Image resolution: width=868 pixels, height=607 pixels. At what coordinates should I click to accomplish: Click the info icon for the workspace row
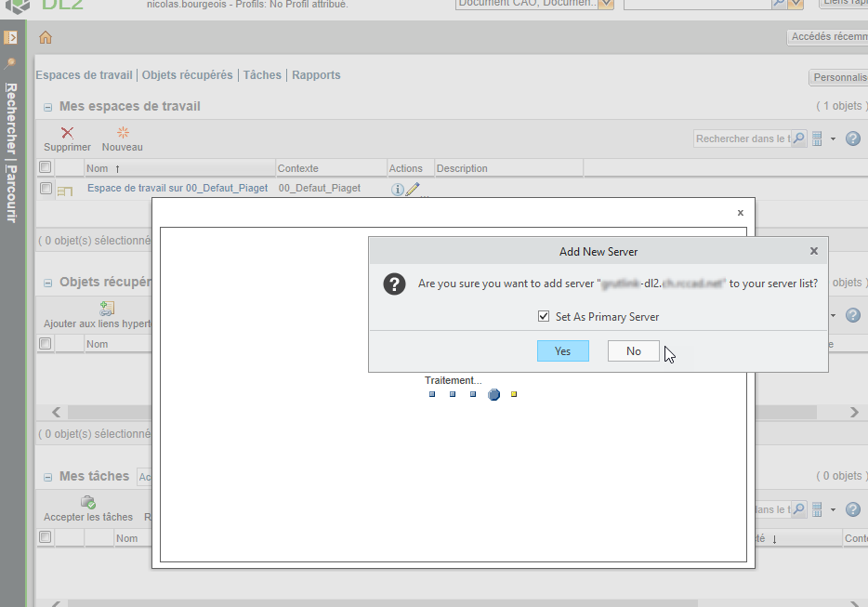coord(397,189)
